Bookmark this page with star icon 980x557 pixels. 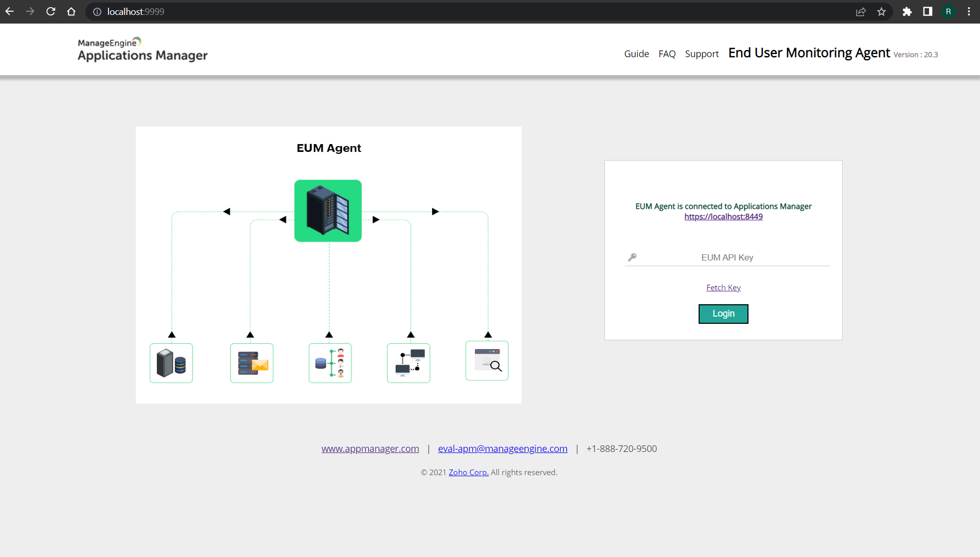coord(881,11)
